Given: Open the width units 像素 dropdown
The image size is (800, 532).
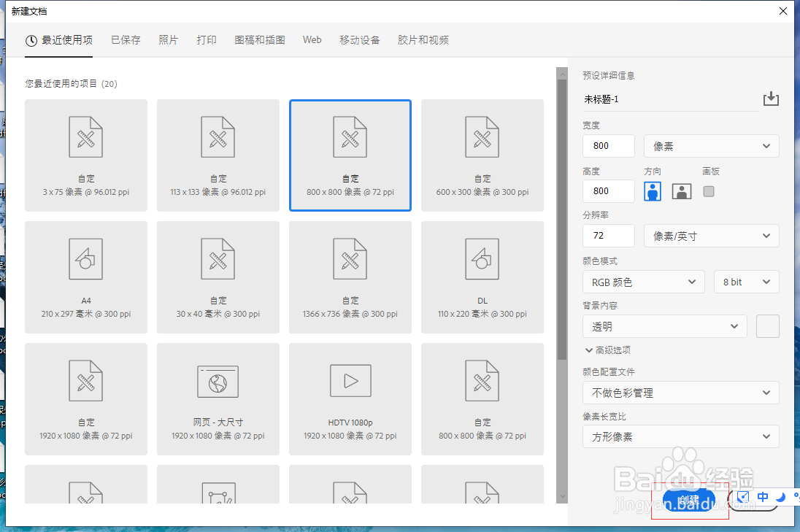Looking at the screenshot, I should tap(711, 146).
